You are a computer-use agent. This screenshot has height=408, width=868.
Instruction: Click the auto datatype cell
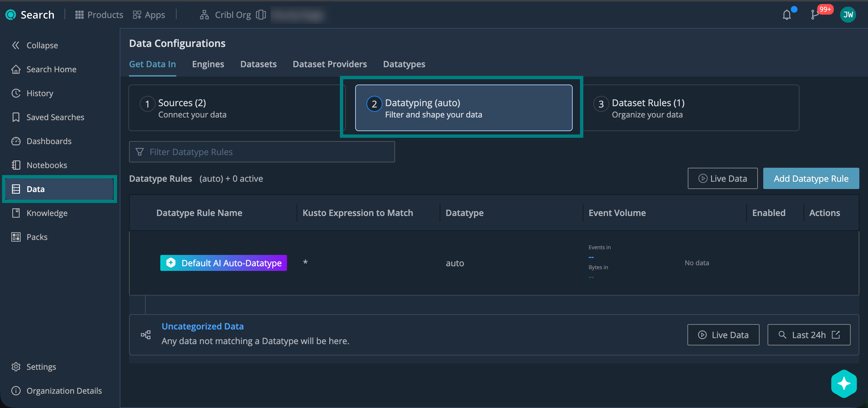[x=455, y=263]
